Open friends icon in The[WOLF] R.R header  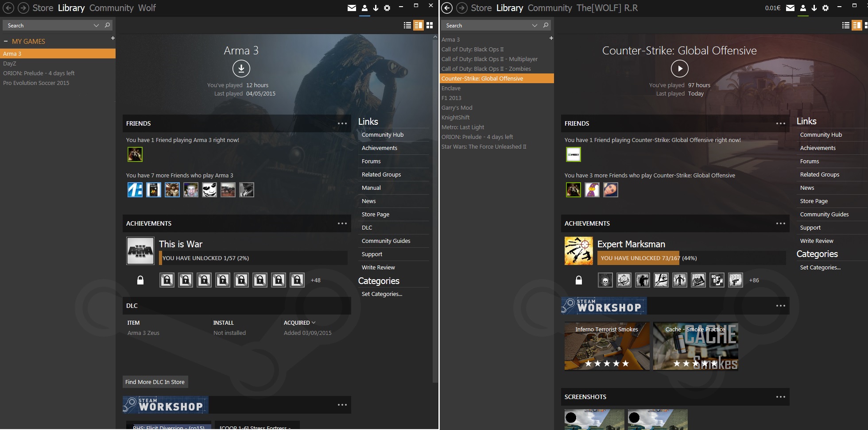coord(803,8)
